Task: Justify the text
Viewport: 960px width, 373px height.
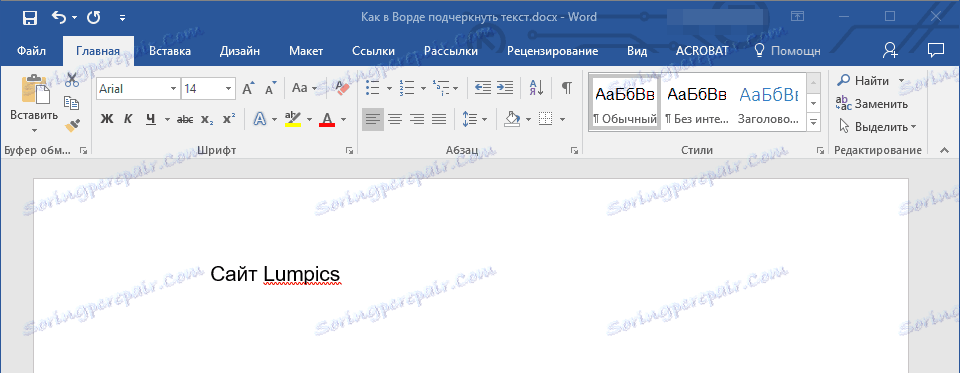Action: [439, 119]
